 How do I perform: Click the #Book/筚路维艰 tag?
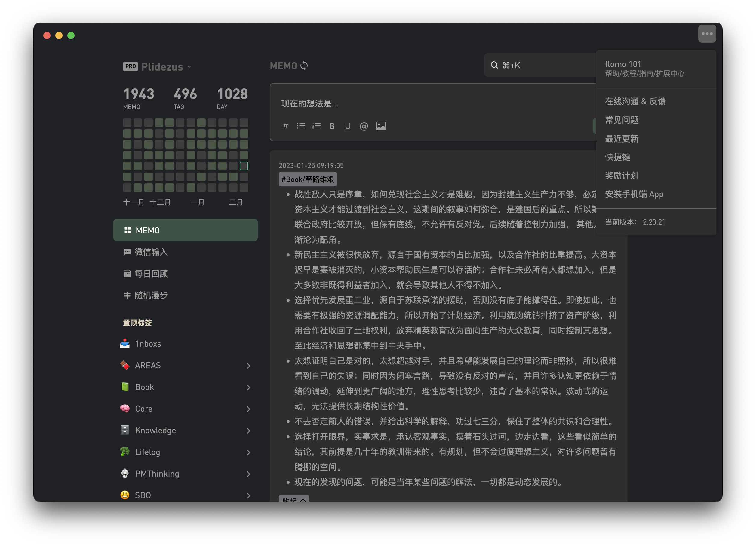307,179
